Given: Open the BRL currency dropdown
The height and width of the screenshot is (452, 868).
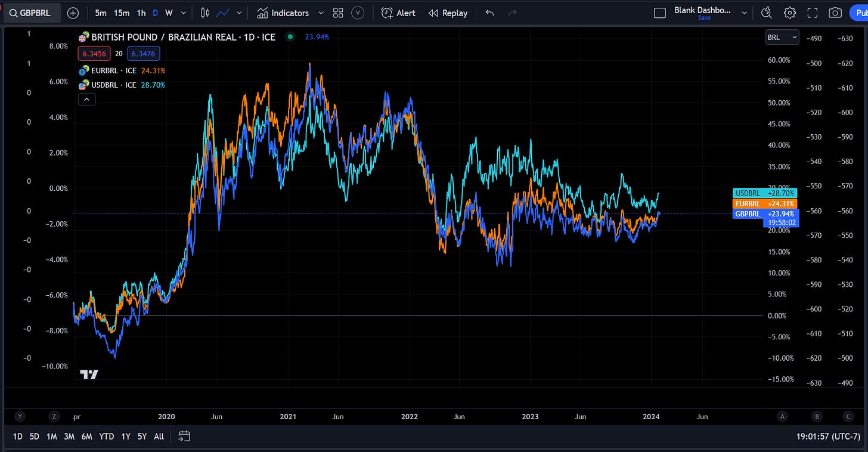Looking at the screenshot, I should point(782,37).
